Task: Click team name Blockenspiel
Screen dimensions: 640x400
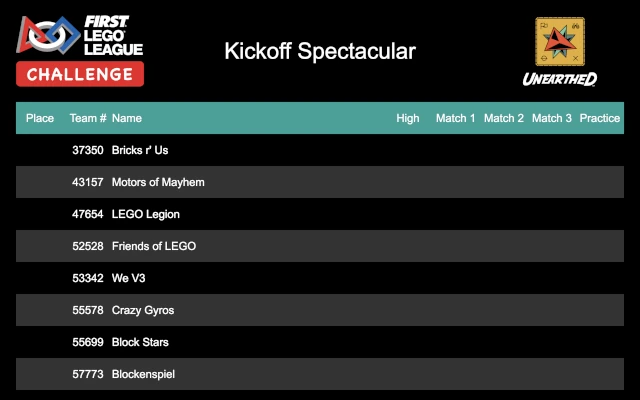Action: point(144,374)
